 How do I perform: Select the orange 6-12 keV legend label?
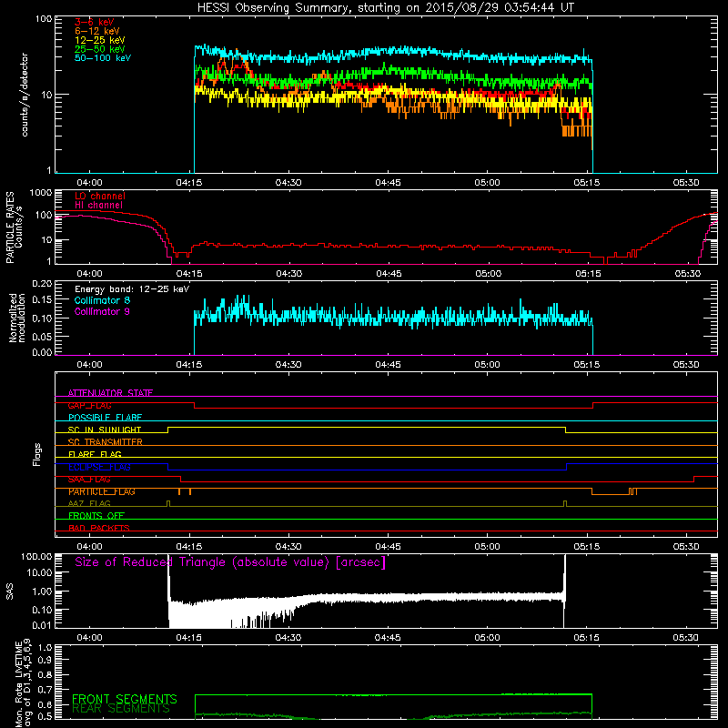tap(97, 31)
